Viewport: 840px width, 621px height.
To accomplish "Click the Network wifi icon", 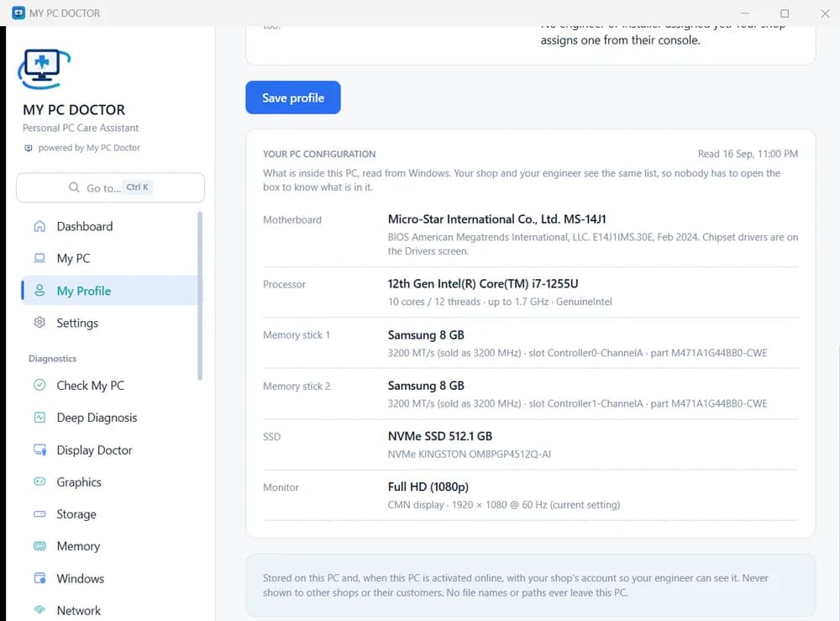I will click(x=39, y=610).
